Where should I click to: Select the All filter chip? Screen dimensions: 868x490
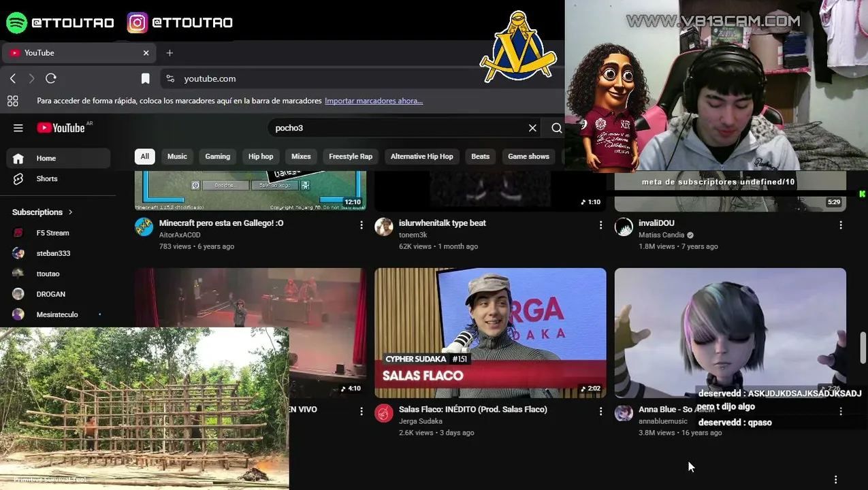pos(145,157)
